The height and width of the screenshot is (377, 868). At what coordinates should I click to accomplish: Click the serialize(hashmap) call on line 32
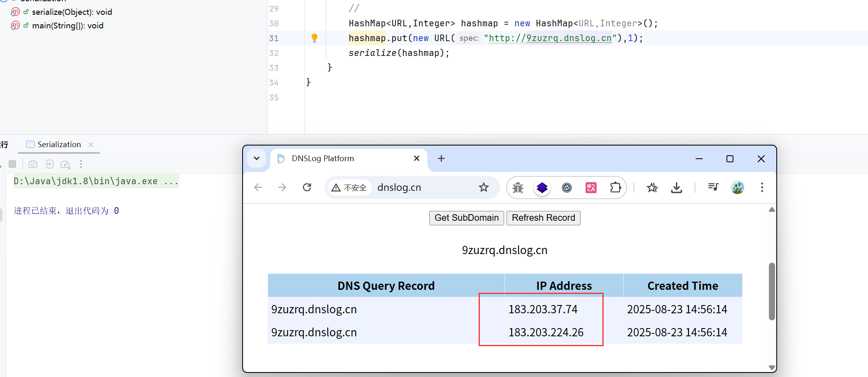(399, 53)
